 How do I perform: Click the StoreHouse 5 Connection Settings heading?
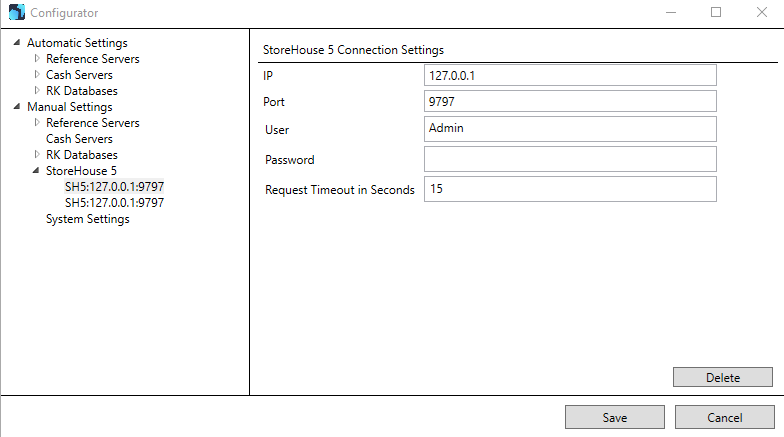[x=353, y=50]
